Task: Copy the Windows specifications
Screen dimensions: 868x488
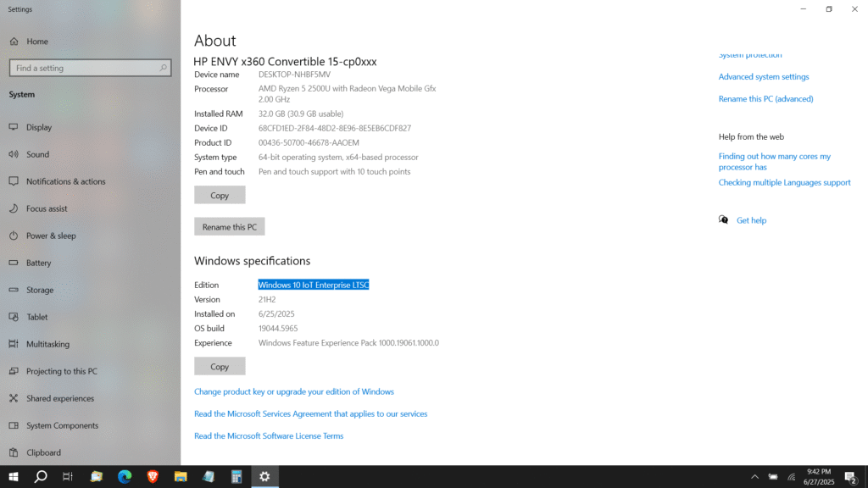Action: (x=220, y=366)
